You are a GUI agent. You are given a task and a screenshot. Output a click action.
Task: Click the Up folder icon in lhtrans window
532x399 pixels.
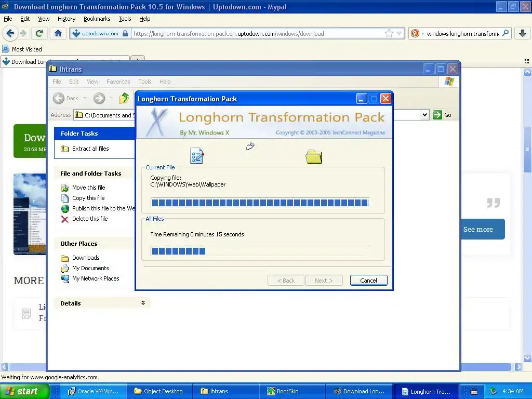pos(124,98)
